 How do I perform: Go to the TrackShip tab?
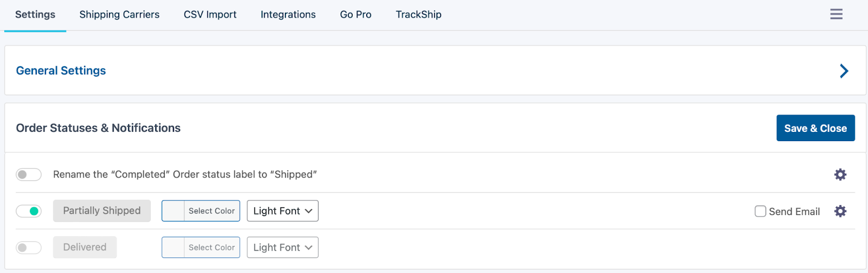418,15
